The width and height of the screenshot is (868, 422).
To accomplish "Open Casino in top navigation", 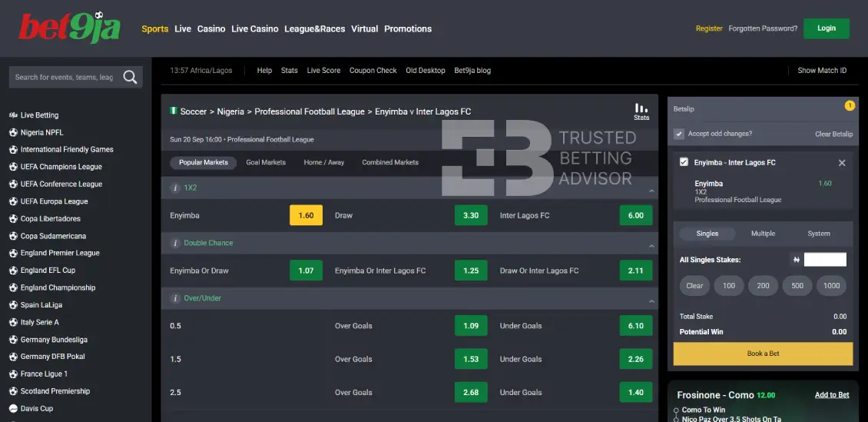I will tap(211, 28).
